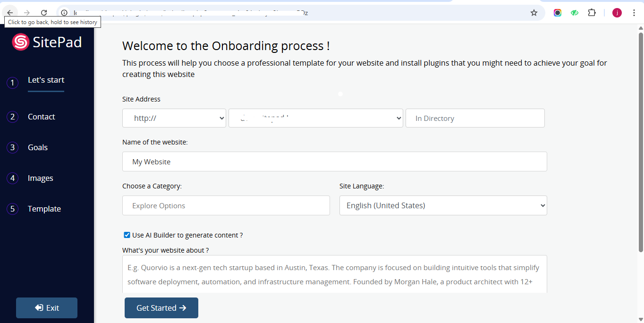Switch to the Goals step

pos(38,147)
